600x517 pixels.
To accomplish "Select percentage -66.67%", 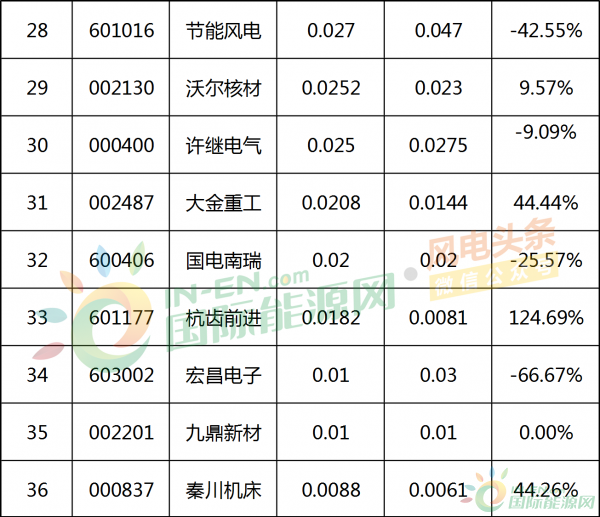I will point(546,375).
